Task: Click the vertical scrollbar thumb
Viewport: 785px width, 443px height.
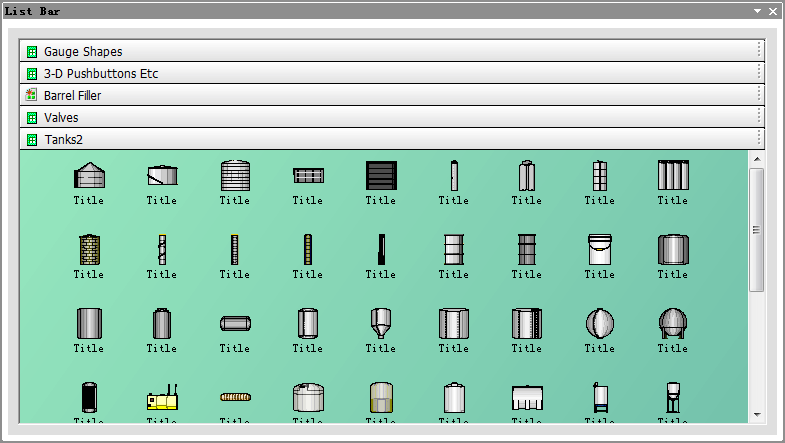Action: 756,230
